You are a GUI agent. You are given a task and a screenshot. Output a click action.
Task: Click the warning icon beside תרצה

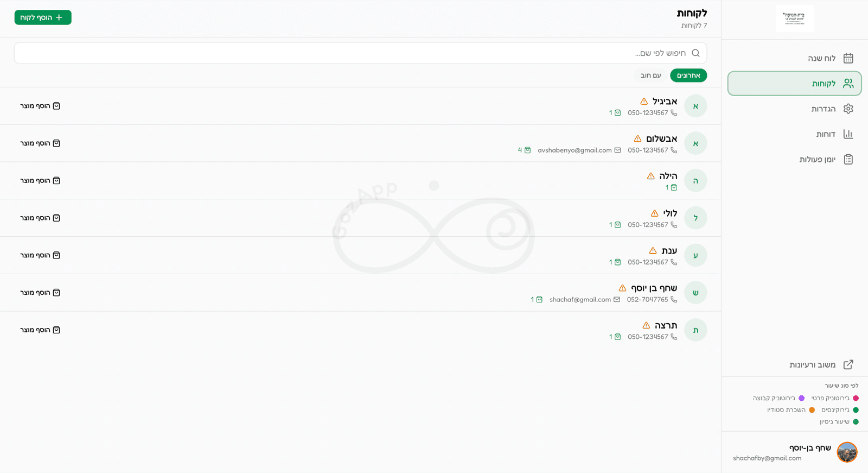coord(646,325)
